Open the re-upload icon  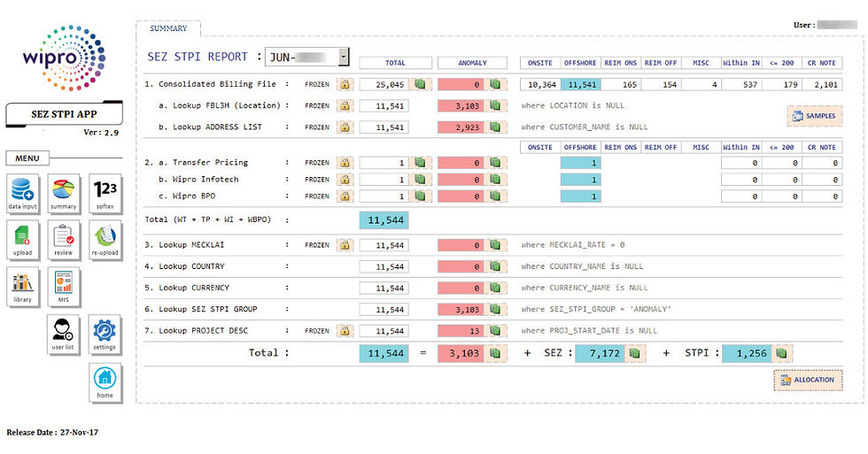[x=105, y=240]
